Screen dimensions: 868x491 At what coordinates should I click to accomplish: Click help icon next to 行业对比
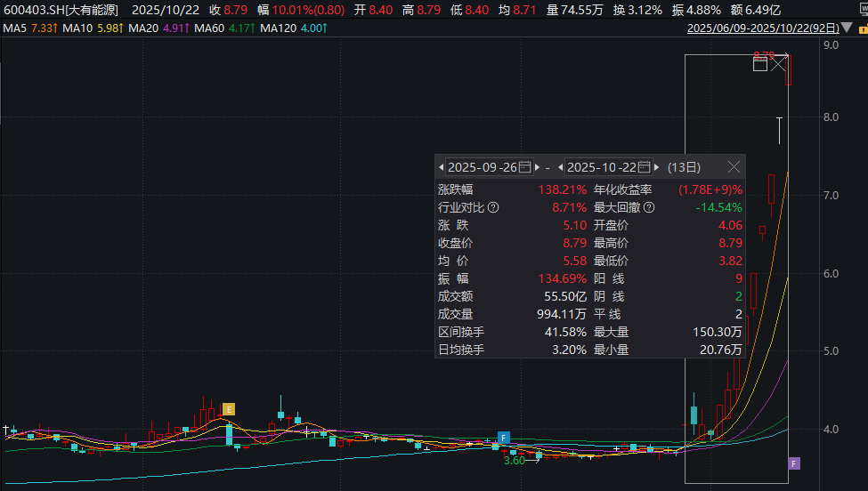pyautogui.click(x=493, y=207)
